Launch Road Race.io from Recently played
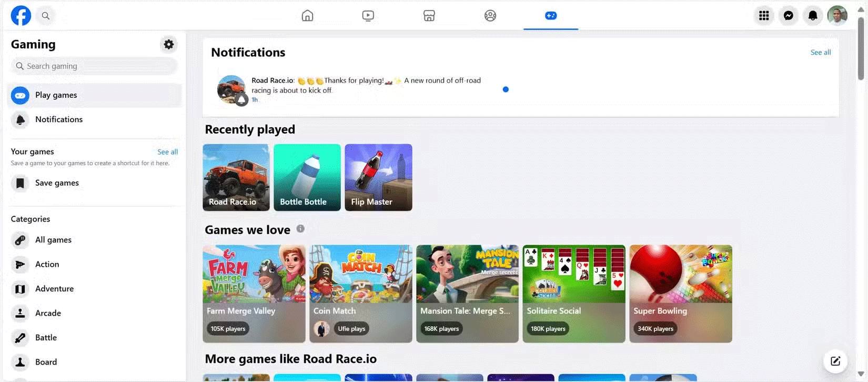The height and width of the screenshot is (382, 868). pyautogui.click(x=236, y=177)
